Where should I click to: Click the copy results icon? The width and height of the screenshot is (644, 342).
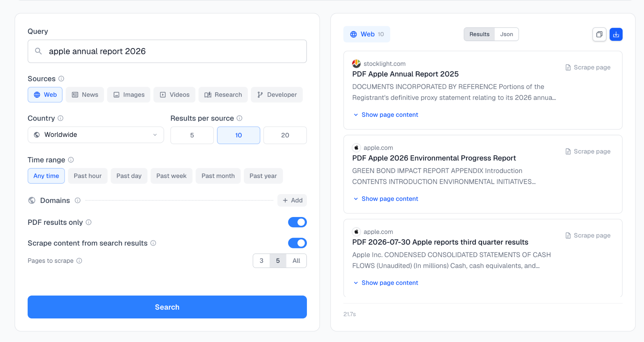(x=599, y=34)
